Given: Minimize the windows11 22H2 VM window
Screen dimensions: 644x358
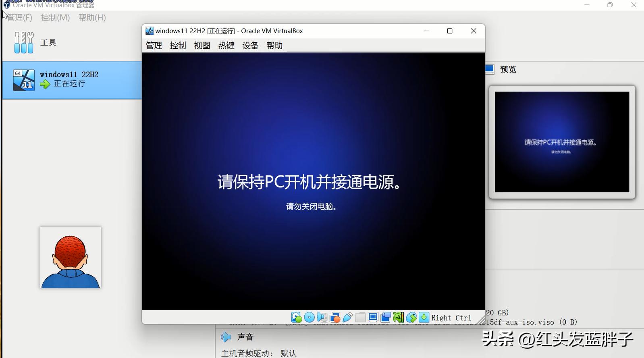Looking at the screenshot, I should pos(426,31).
